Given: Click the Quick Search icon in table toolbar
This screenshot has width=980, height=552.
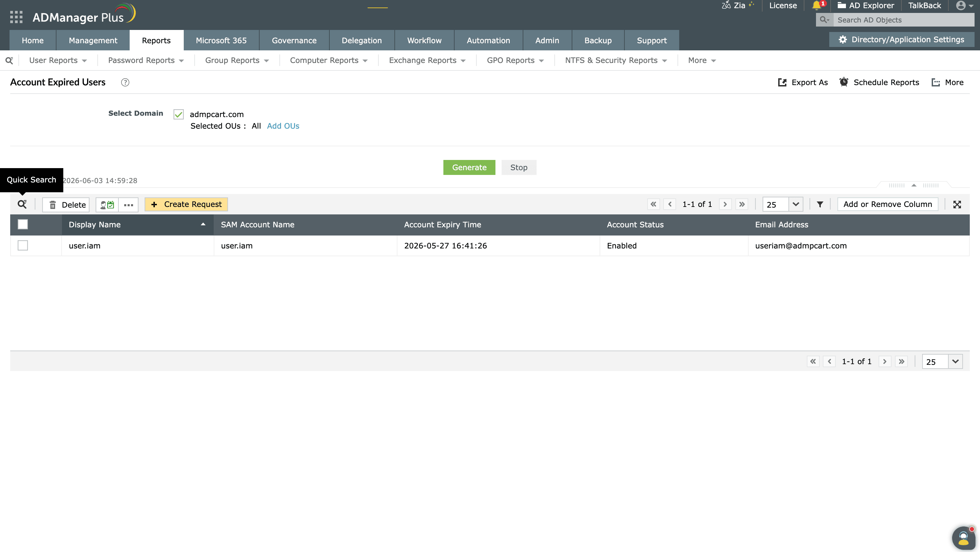Looking at the screenshot, I should (22, 204).
